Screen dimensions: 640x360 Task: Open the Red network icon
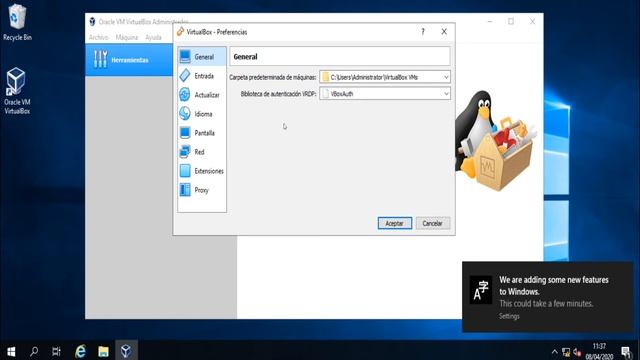coord(185,152)
